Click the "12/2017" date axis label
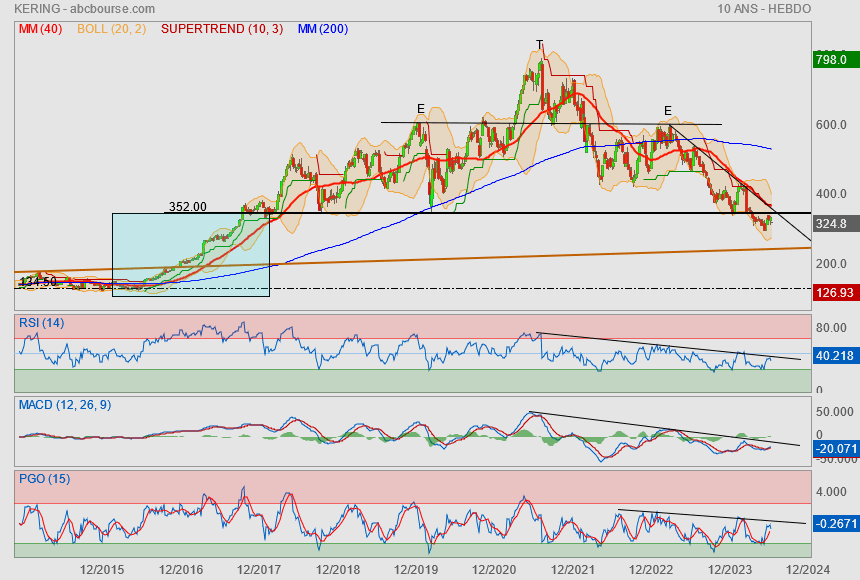 coord(259,570)
